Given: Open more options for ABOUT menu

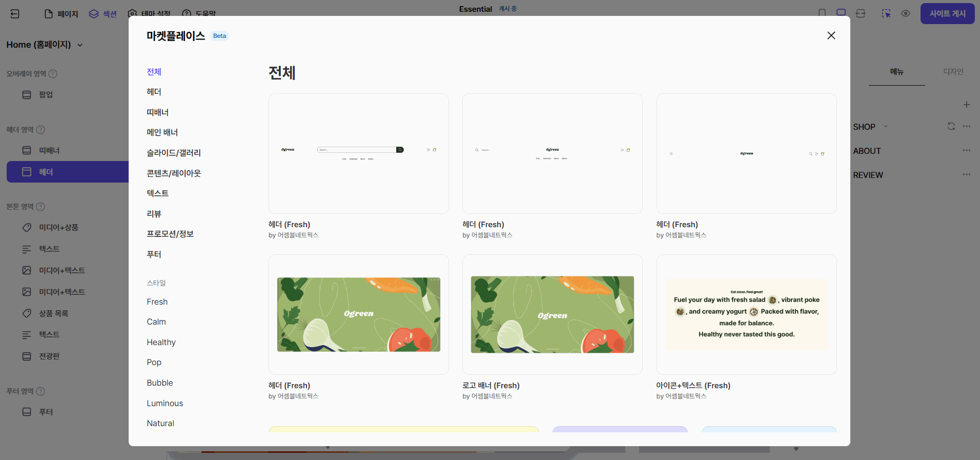Looking at the screenshot, I should [967, 150].
